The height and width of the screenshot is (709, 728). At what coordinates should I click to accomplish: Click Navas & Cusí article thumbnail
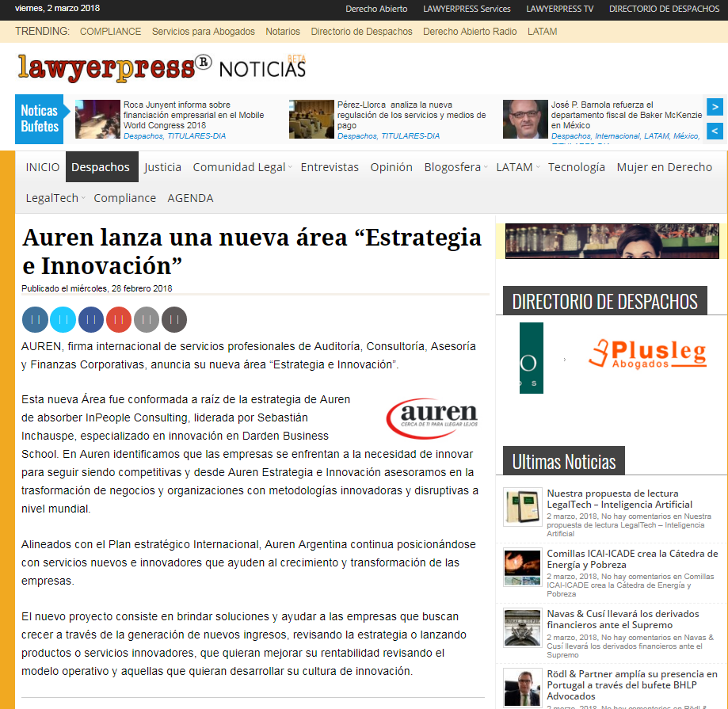[522, 627]
